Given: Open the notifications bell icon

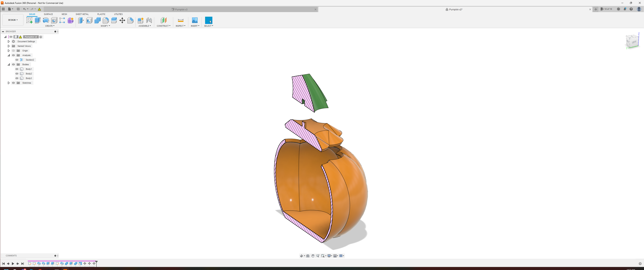Looking at the screenshot, I should click(x=625, y=9).
